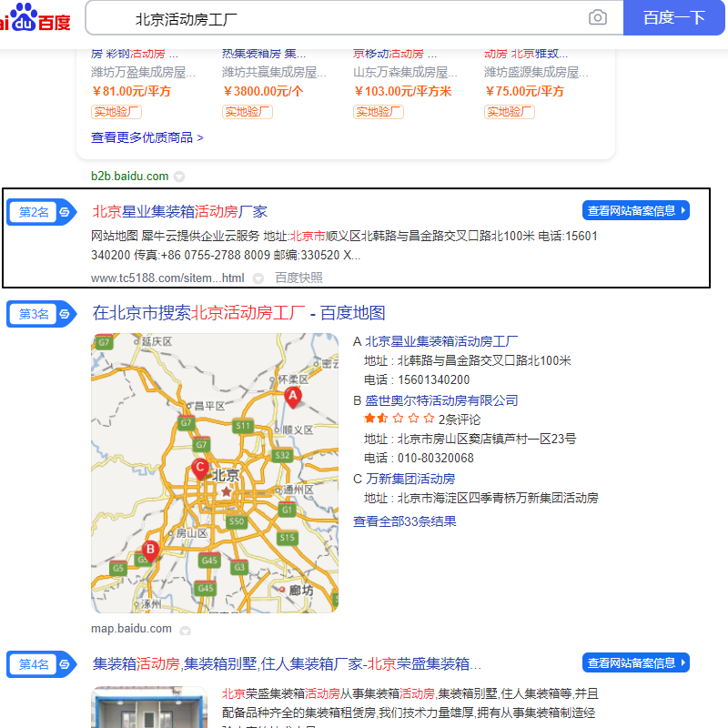Click 查看网站备案信息 button for 第2名 result
This screenshot has height=728, width=728.
pyautogui.click(x=635, y=211)
